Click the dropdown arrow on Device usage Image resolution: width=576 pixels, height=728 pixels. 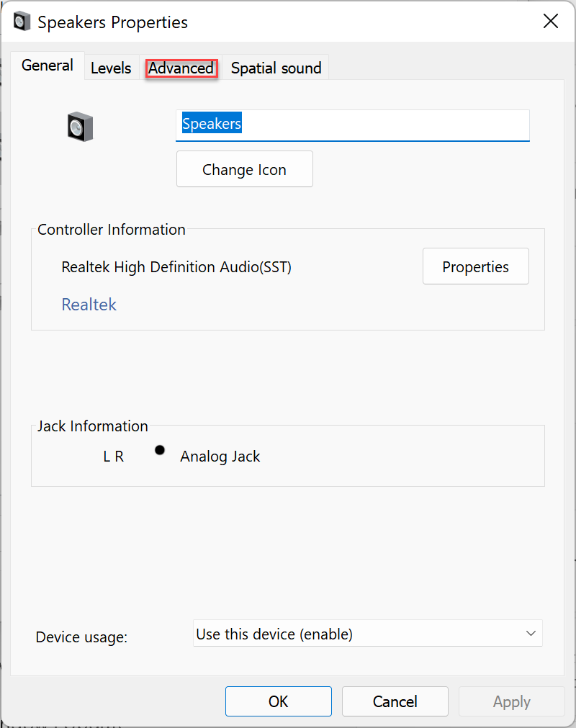531,633
